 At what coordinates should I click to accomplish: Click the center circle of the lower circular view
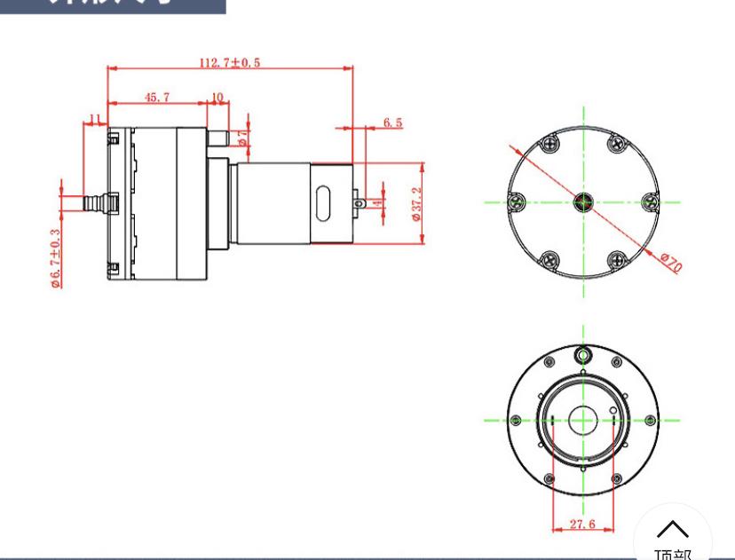tap(583, 419)
